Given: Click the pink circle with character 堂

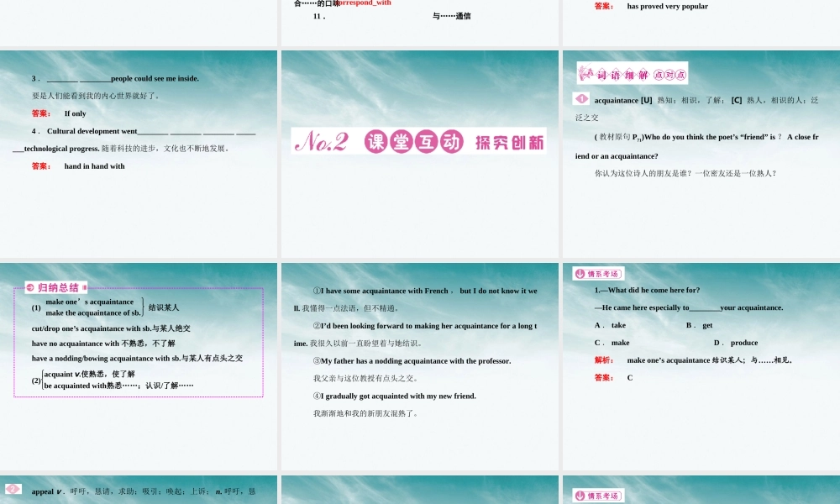Looking at the screenshot, I should 401,142.
